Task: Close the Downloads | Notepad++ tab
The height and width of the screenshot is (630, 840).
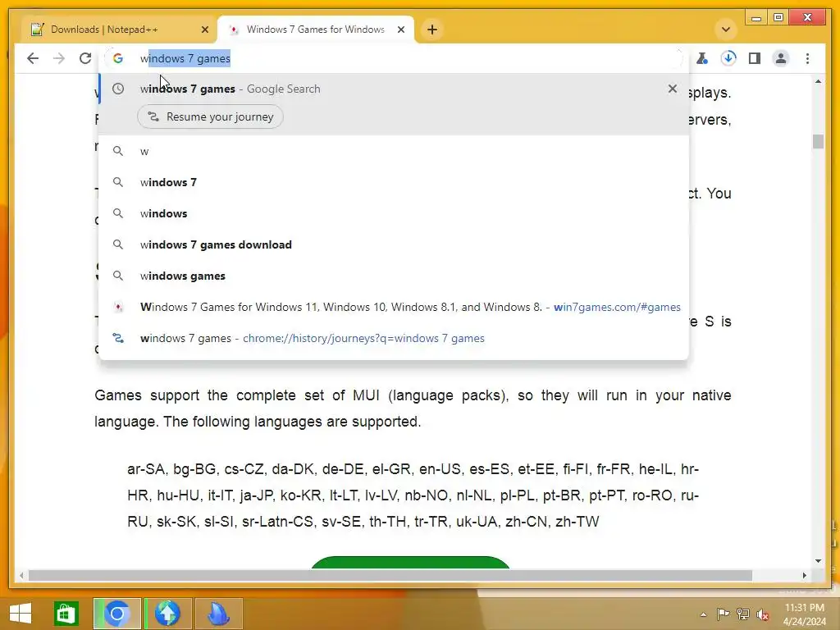Action: (x=204, y=30)
